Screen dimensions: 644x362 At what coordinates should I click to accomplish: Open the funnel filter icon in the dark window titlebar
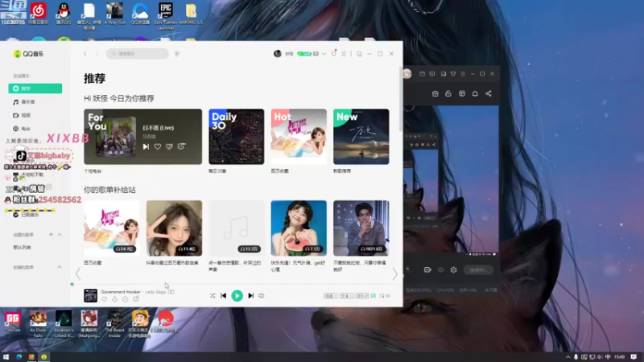tap(453, 74)
